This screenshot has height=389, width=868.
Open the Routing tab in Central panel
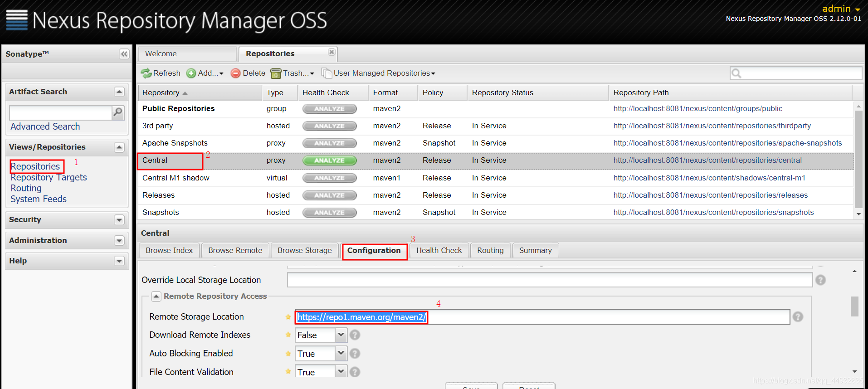[490, 250]
